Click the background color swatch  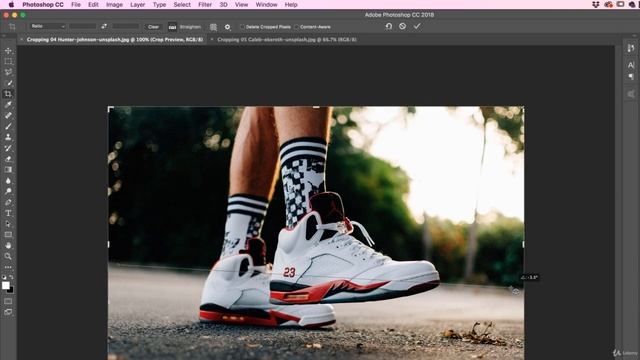(x=11, y=290)
